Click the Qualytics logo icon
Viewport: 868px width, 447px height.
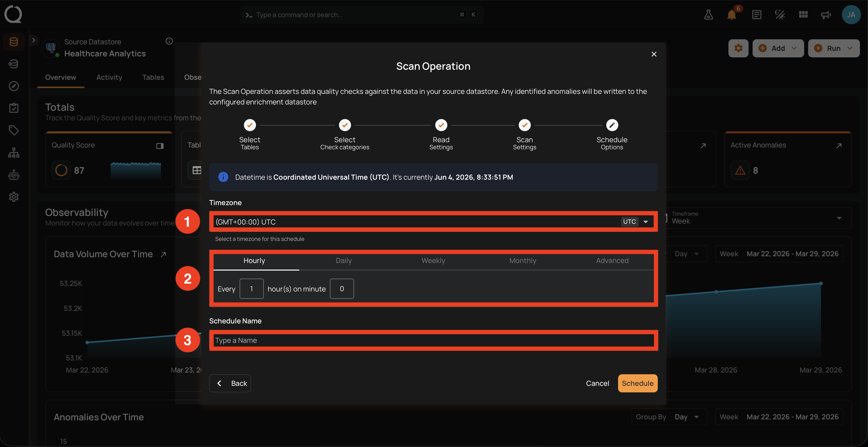(13, 15)
